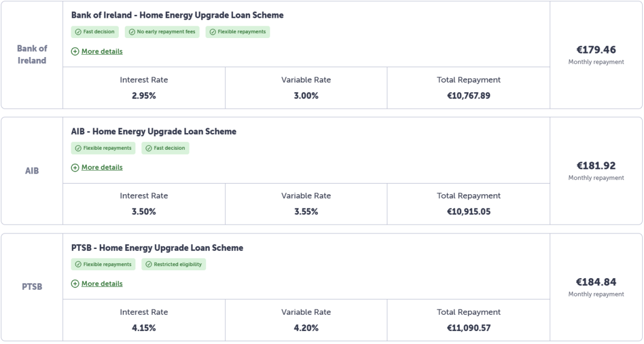Click the PTSB lender name cell
Screen dimensions: 644x344
point(32,288)
